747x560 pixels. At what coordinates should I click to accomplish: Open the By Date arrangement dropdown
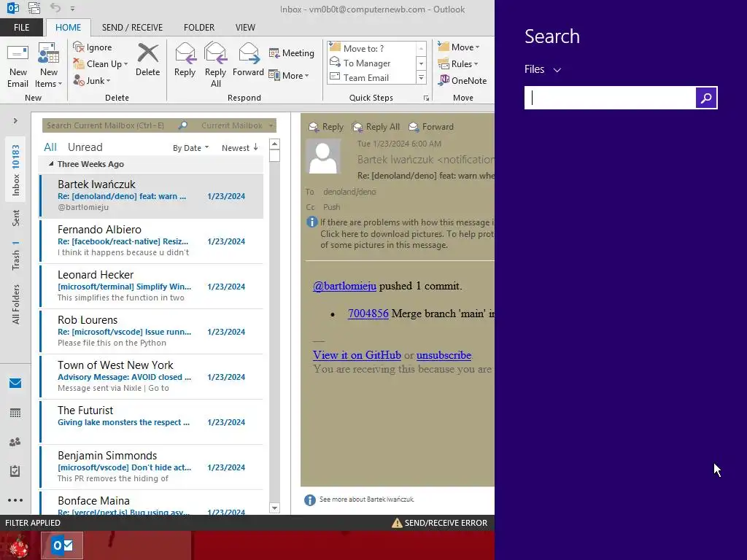point(190,148)
